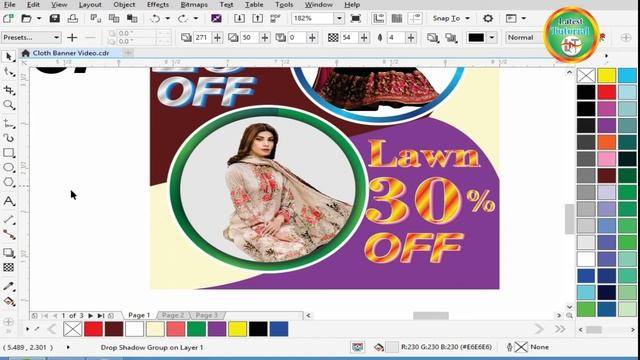The width and height of the screenshot is (640, 360).
Task: Click the Undo arrow icon
Action: click(x=155, y=18)
